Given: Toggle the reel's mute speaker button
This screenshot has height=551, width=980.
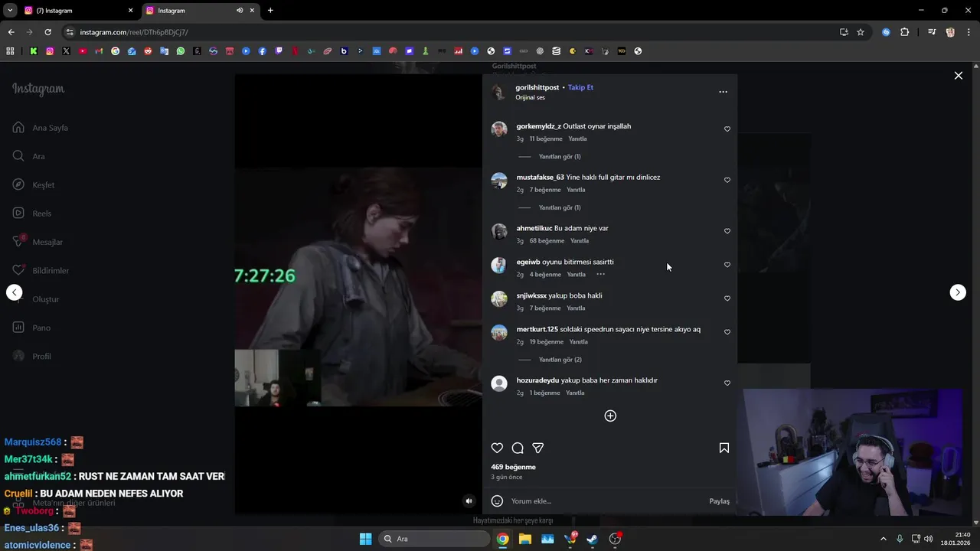Looking at the screenshot, I should (x=469, y=501).
